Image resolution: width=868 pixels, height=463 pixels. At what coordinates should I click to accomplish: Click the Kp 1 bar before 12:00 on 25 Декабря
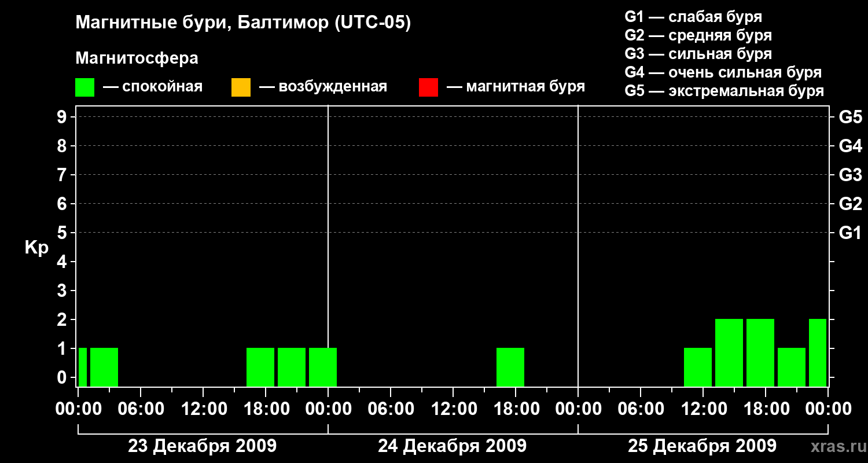[698, 367]
